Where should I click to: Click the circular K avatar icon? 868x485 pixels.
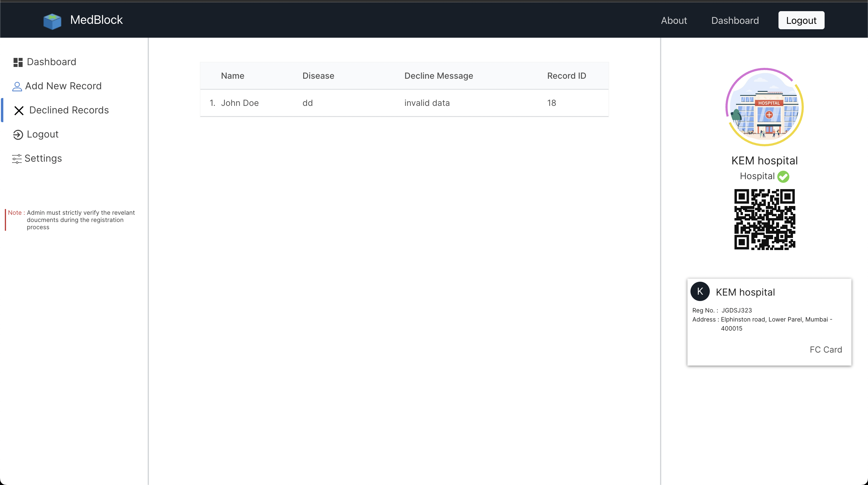[700, 291]
